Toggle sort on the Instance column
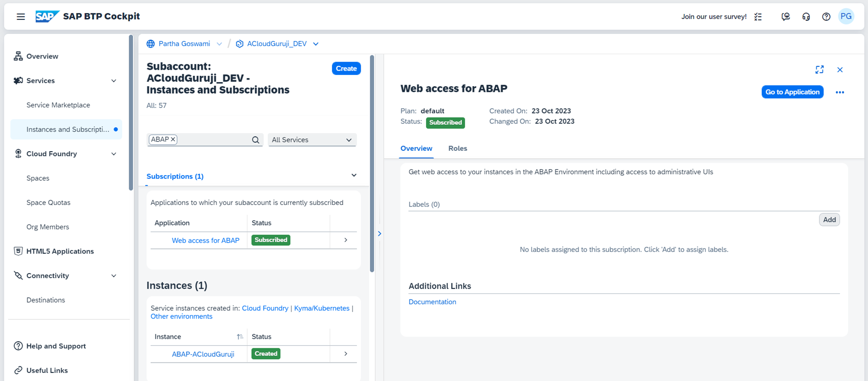Image resolution: width=868 pixels, height=381 pixels. pos(240,337)
